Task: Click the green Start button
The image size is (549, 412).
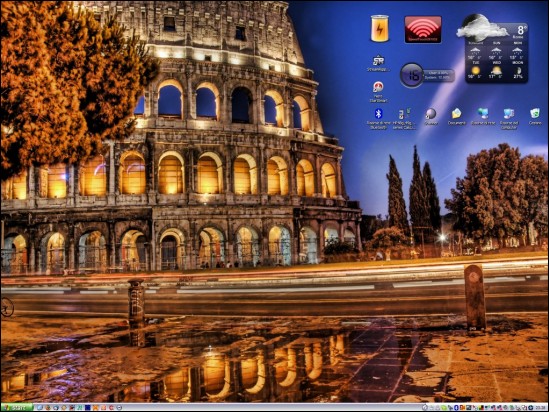Action: pyautogui.click(x=17, y=407)
